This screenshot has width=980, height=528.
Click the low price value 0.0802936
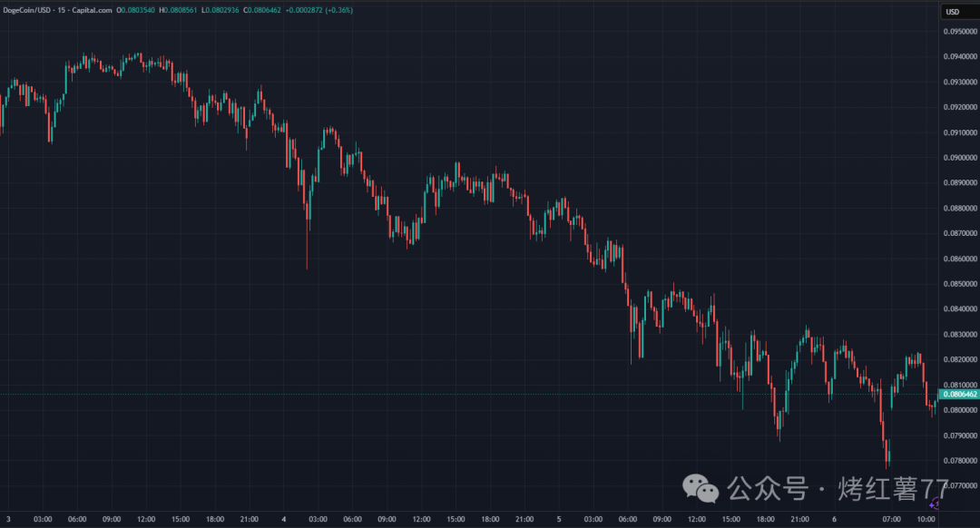pyautogui.click(x=222, y=10)
